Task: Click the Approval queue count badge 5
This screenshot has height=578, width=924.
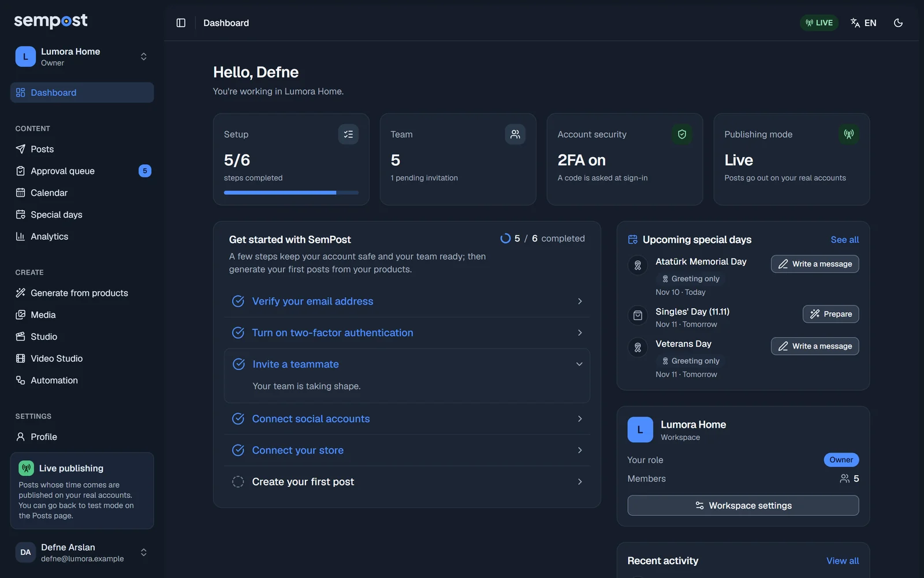Action: point(145,171)
